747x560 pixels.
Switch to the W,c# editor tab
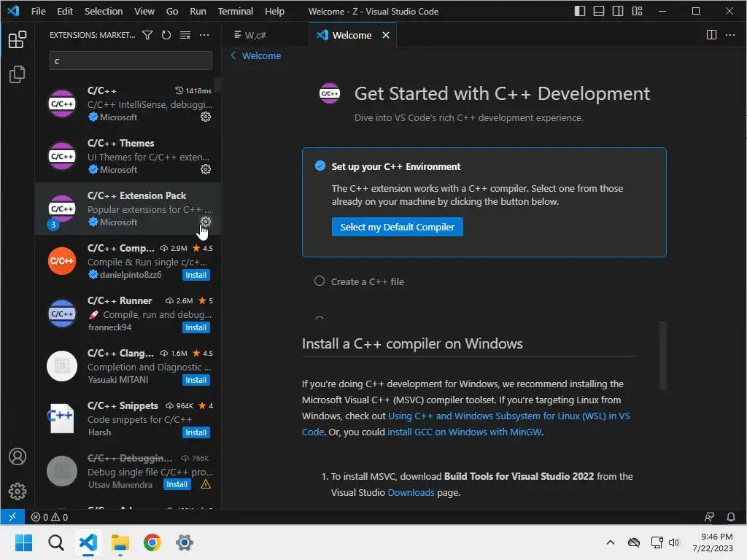266,35
